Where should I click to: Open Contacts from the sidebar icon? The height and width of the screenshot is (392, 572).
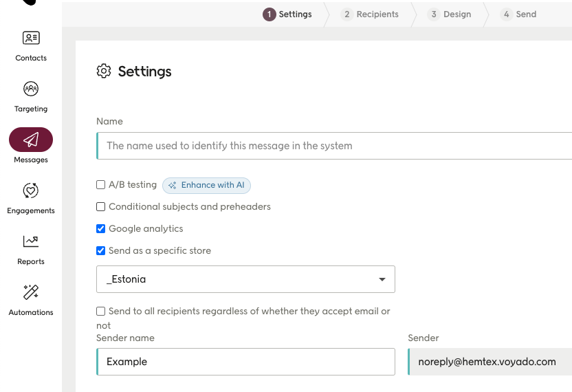31,39
